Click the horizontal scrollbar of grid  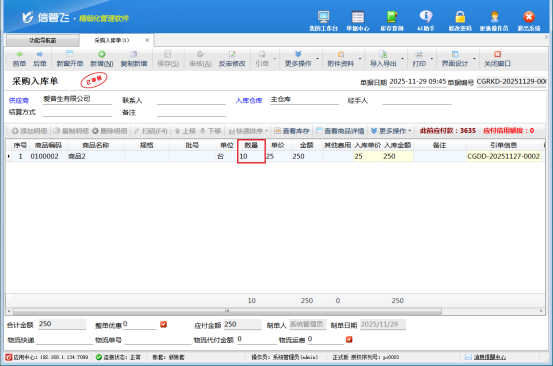[227, 311]
